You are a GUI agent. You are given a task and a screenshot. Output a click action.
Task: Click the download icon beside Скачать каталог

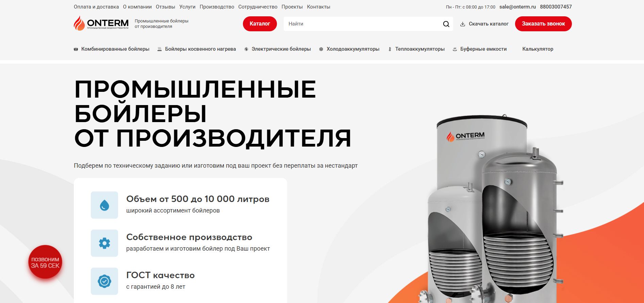tap(463, 24)
